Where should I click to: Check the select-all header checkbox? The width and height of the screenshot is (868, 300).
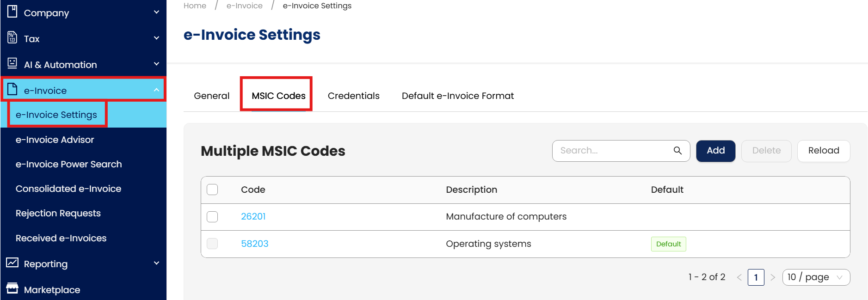tap(212, 190)
